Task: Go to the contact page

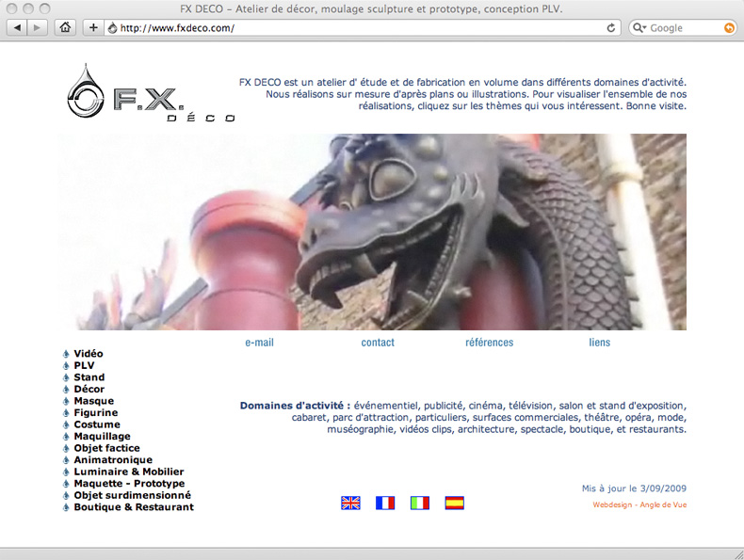Action: (378, 343)
